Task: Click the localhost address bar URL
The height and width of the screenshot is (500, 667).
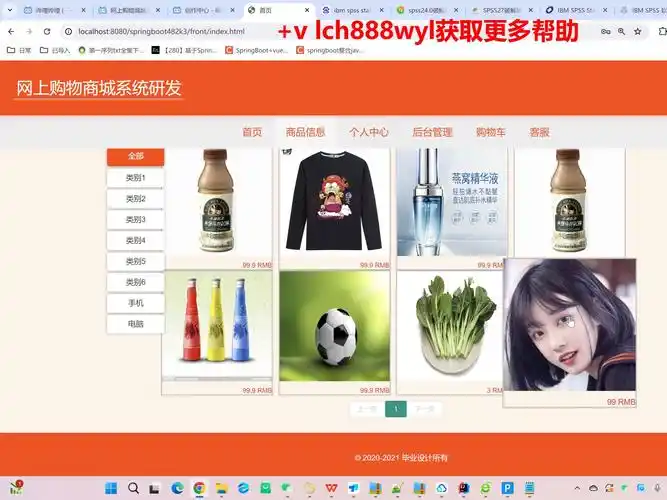Action: (161, 31)
